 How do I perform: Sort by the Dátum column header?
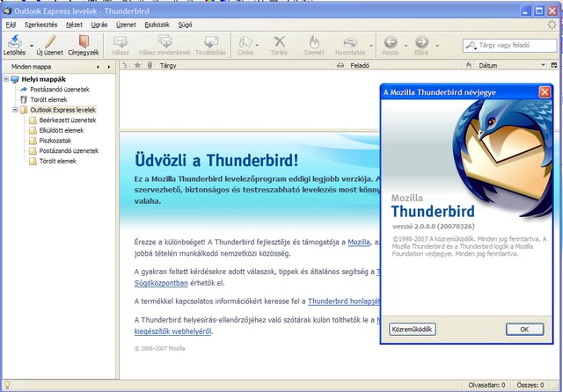point(510,65)
